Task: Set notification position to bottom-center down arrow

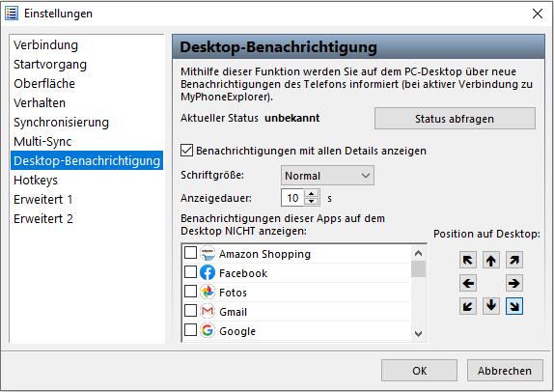Action: tap(490, 306)
